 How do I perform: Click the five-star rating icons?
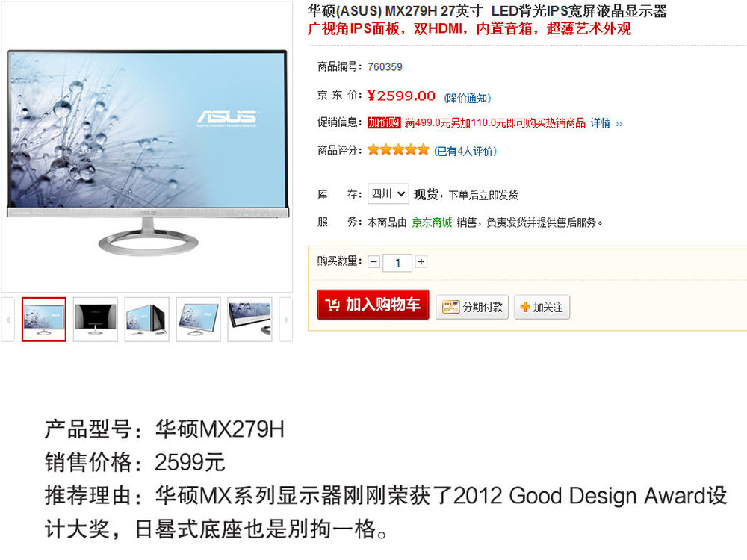coord(398,150)
